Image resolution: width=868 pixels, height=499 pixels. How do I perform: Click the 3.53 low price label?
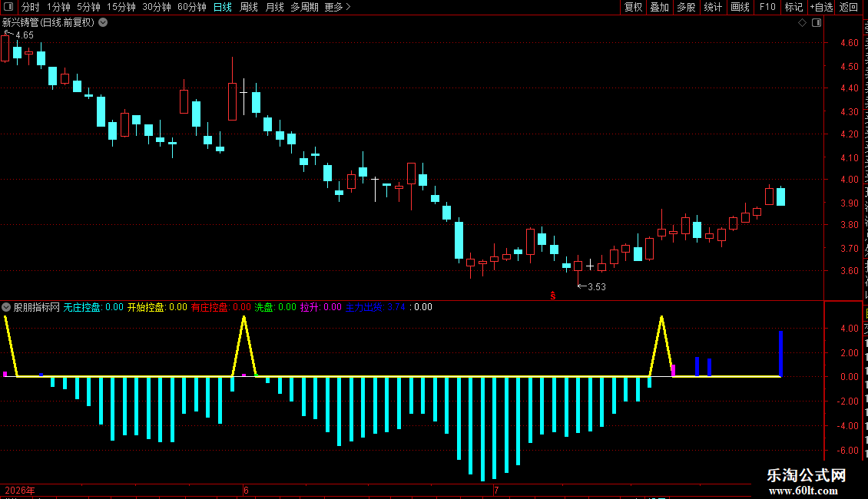597,286
